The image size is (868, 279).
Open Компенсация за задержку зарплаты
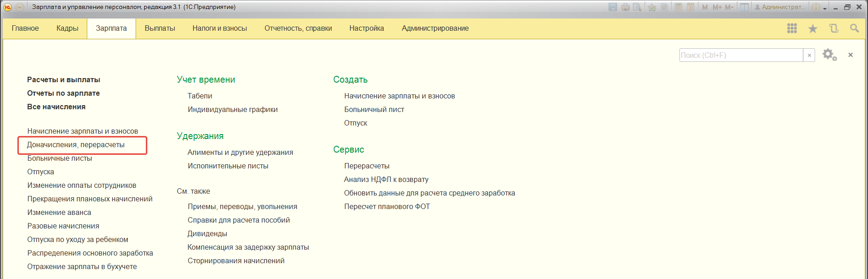(248, 247)
